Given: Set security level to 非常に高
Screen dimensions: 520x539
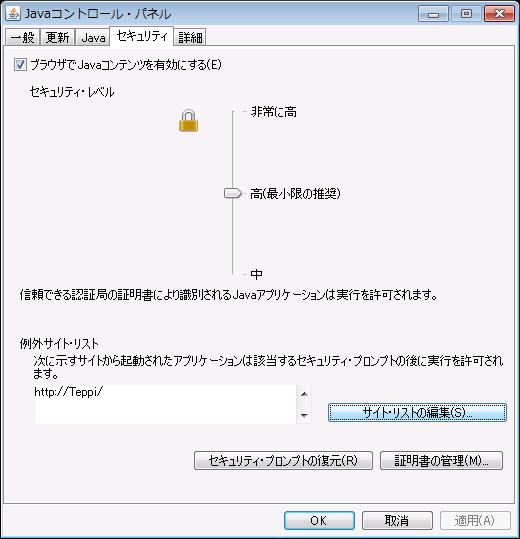Looking at the screenshot, I should coord(274,112).
